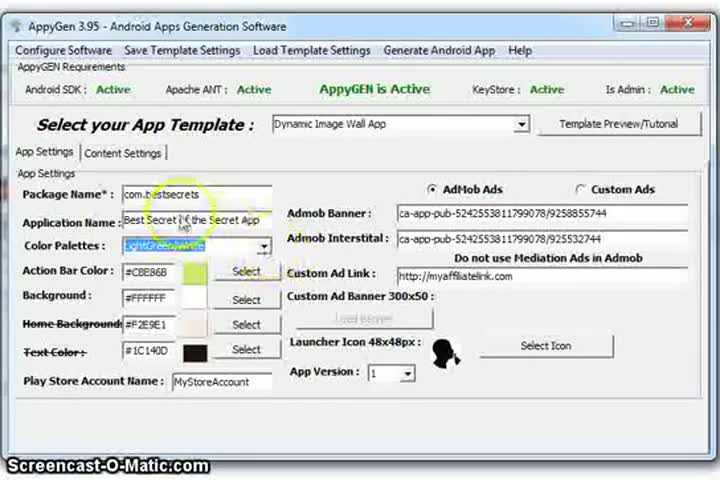
Task: Minimize the AppyGen window
Action: pyautogui.click(x=627, y=23)
